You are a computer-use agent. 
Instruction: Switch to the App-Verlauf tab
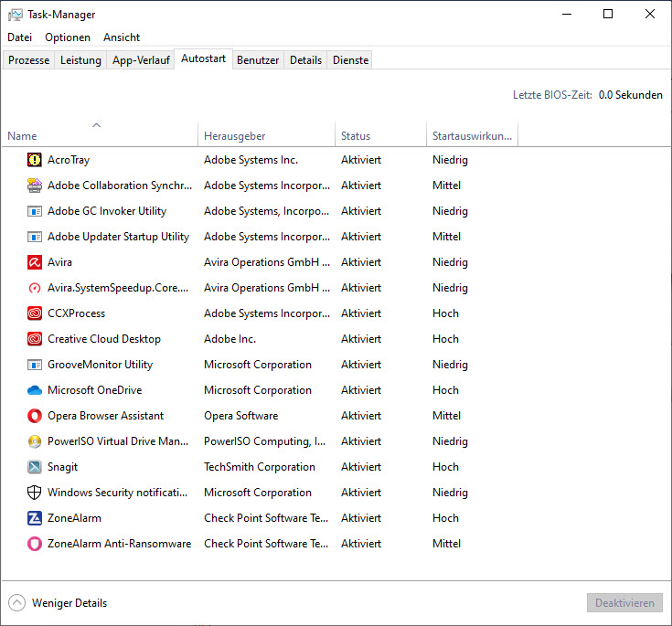coord(141,60)
